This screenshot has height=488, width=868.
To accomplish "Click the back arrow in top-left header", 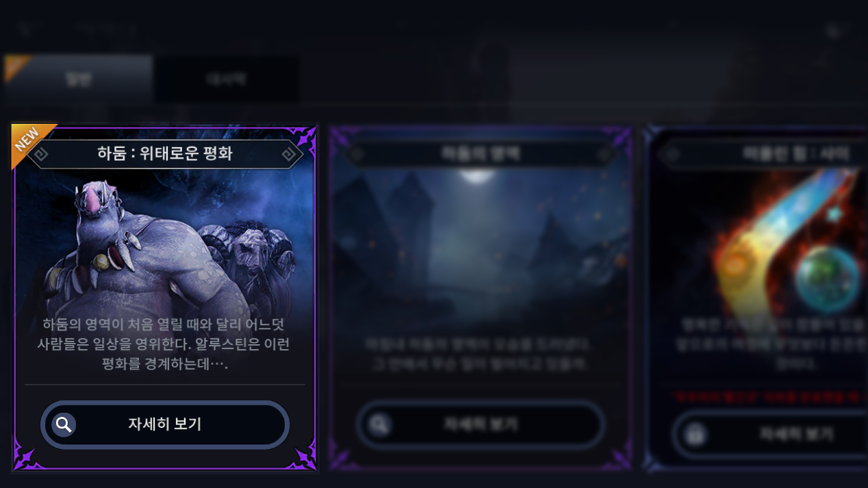I will (x=25, y=29).
